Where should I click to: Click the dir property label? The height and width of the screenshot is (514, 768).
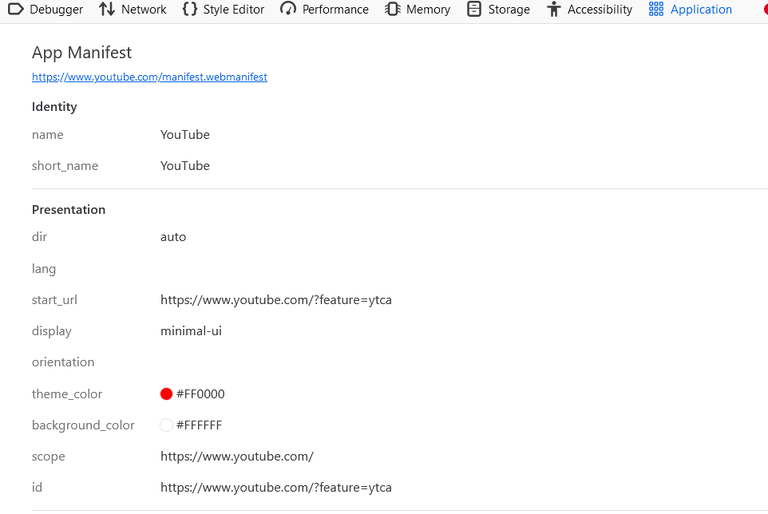(40, 237)
